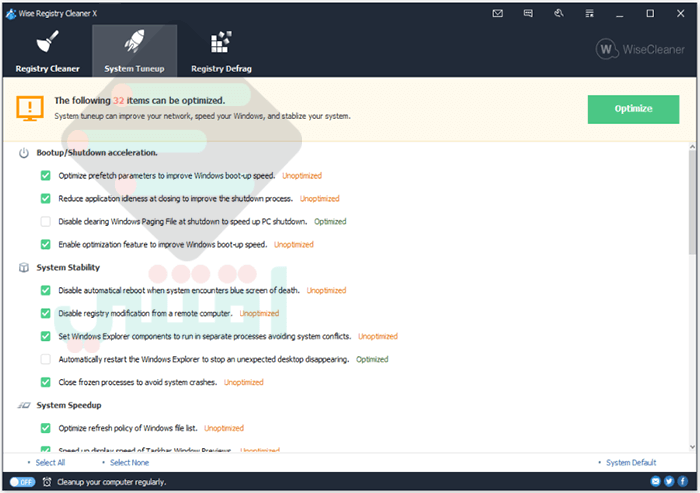Image resolution: width=700 pixels, height=493 pixels.
Task: Click the System Stability heading
Action: coord(68,267)
